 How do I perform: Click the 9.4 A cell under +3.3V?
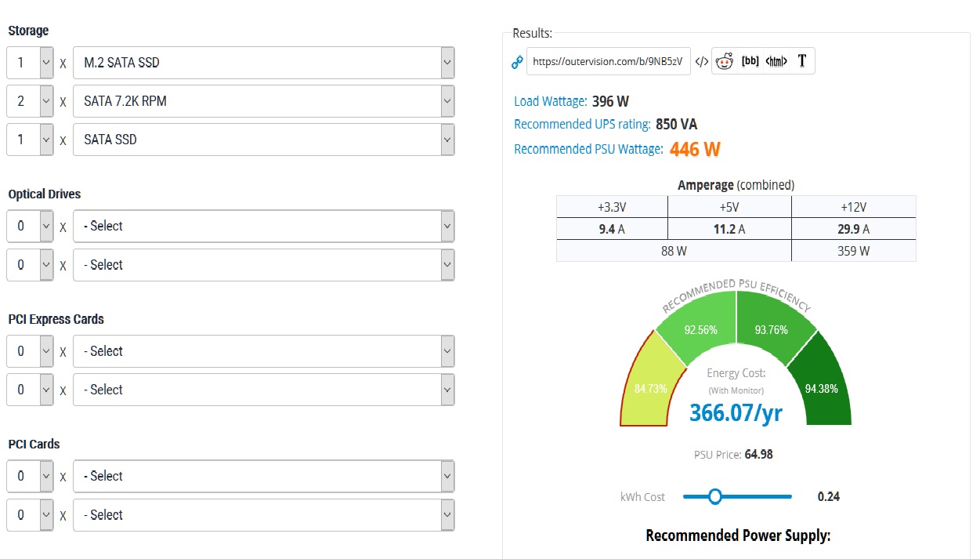coord(612,229)
